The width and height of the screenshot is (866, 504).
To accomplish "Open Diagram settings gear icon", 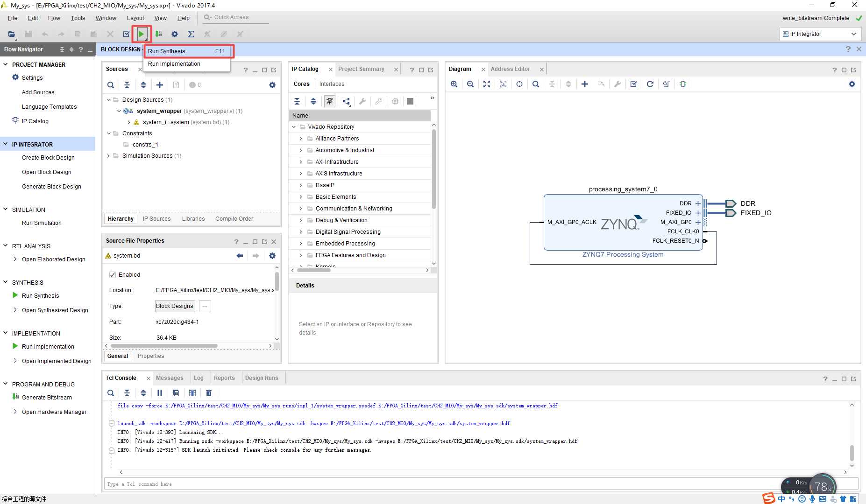I will click(x=852, y=84).
